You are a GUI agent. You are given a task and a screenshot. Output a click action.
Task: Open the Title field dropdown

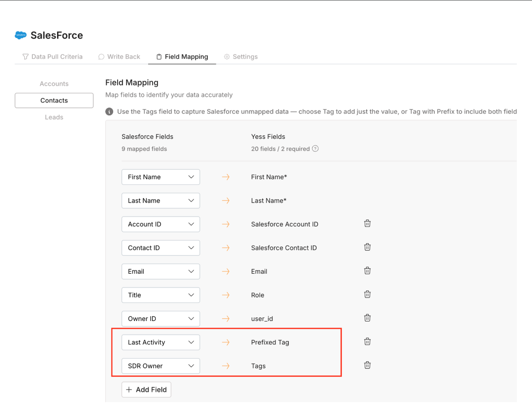[161, 295]
